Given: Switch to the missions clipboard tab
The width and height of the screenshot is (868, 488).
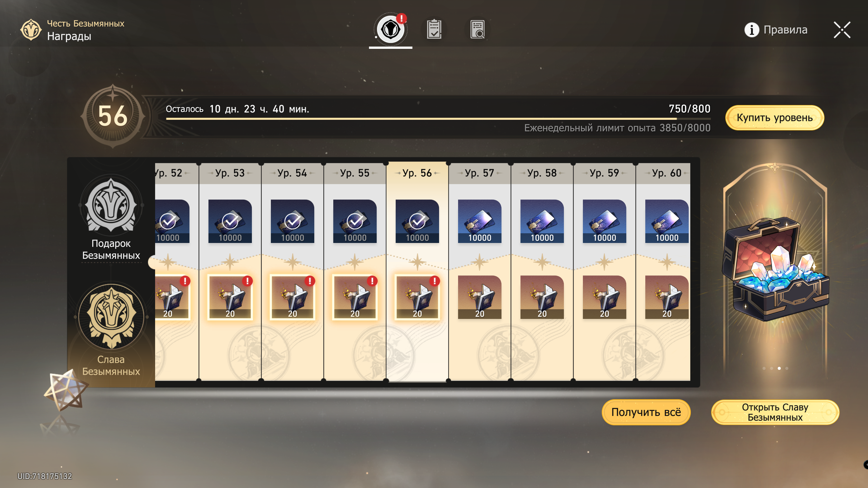Looking at the screenshot, I should click(x=434, y=29).
